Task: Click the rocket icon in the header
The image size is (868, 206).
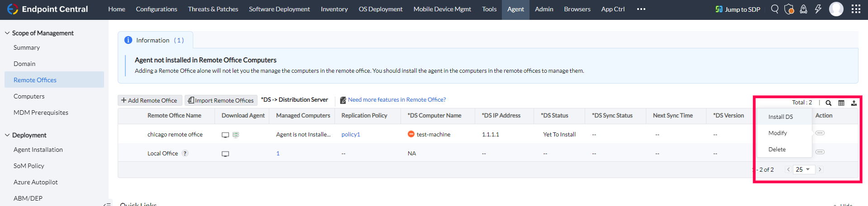Action: coord(803,9)
